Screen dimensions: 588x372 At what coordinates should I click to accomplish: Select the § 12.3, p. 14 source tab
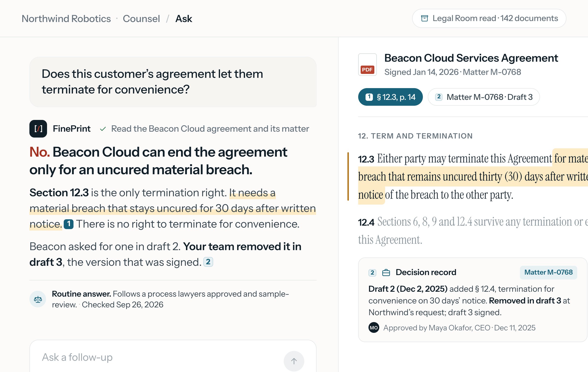point(390,97)
